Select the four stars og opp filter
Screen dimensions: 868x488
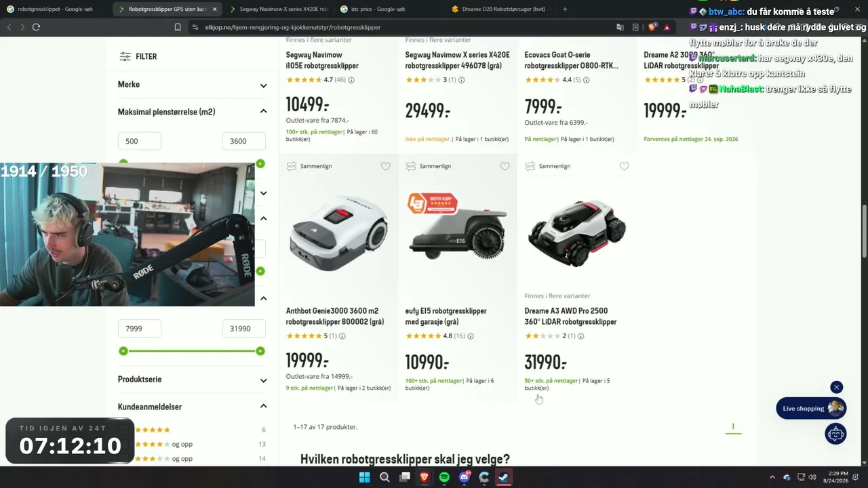pyautogui.click(x=192, y=445)
